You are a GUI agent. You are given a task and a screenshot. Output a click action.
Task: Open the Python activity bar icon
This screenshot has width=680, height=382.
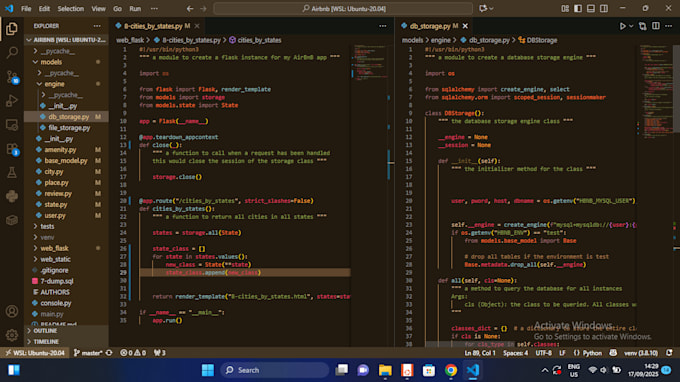pos(12,196)
